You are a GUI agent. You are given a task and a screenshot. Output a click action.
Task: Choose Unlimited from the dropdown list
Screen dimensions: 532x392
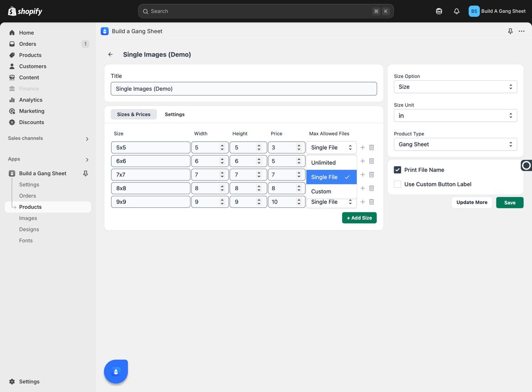tap(332, 163)
